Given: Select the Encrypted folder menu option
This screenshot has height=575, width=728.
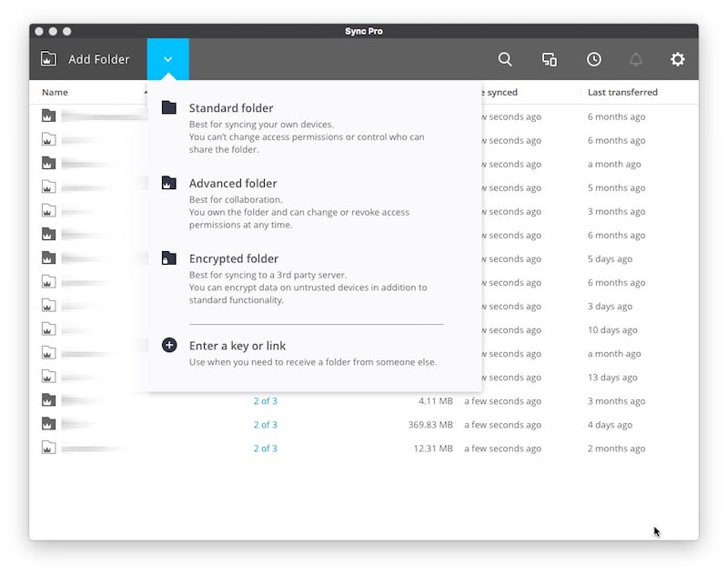Looking at the screenshot, I should [234, 259].
